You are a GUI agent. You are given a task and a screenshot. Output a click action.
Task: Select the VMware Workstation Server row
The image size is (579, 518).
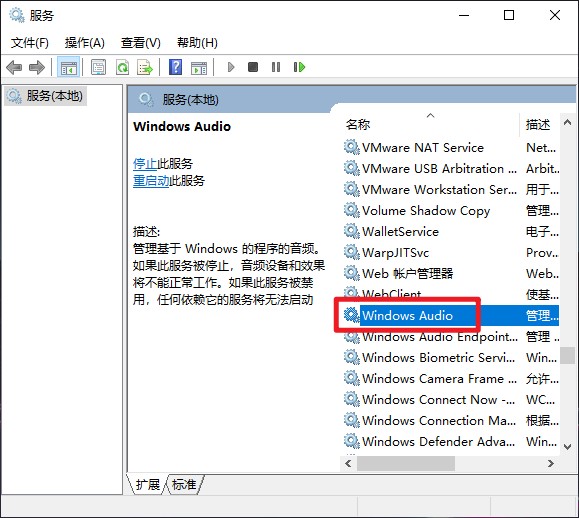coord(450,189)
